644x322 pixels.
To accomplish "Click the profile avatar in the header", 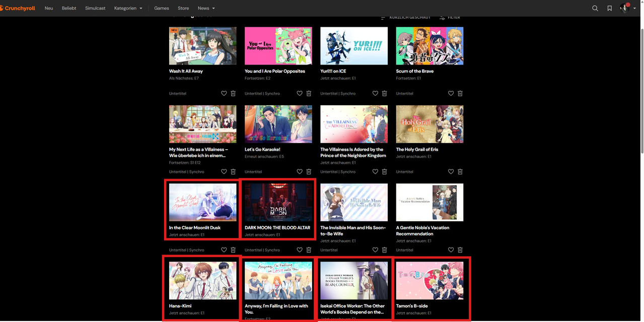I will pyautogui.click(x=625, y=8).
